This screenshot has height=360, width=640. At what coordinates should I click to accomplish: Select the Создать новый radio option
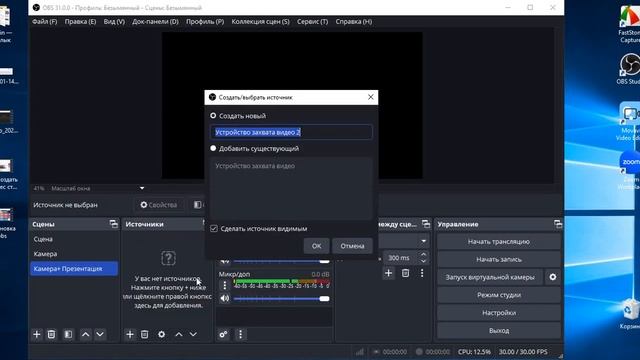(x=213, y=116)
